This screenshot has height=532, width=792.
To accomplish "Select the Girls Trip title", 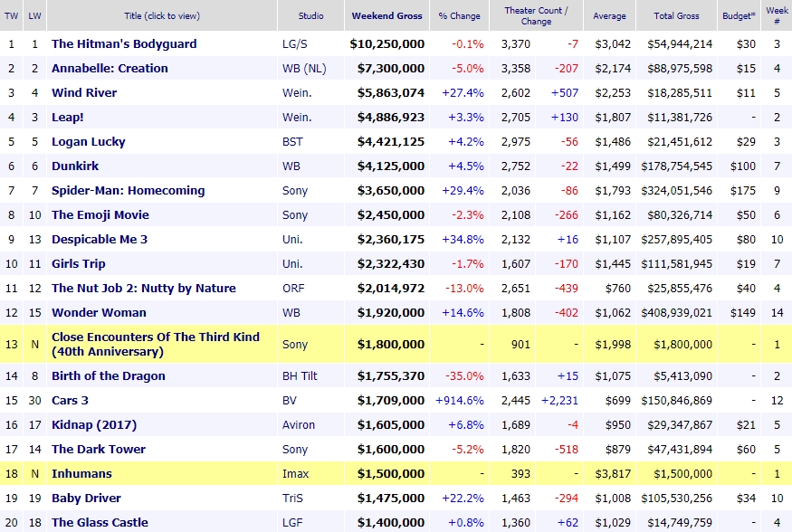I will [78, 263].
